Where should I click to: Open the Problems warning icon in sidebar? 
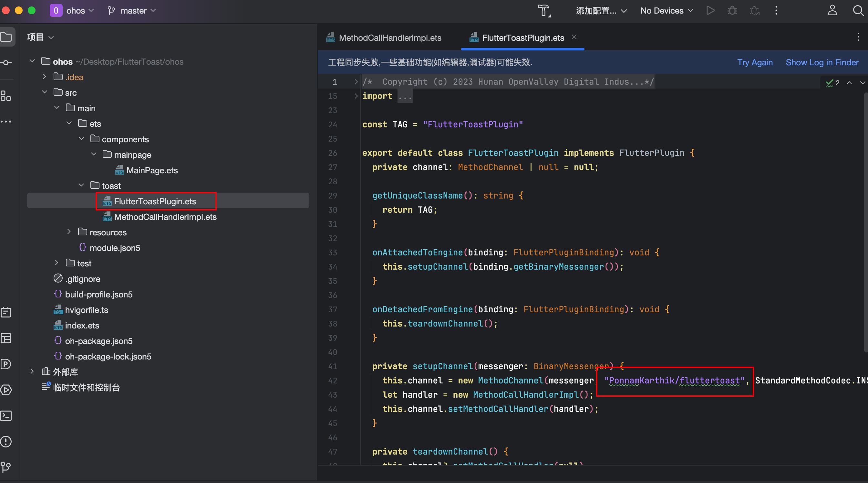(6, 441)
